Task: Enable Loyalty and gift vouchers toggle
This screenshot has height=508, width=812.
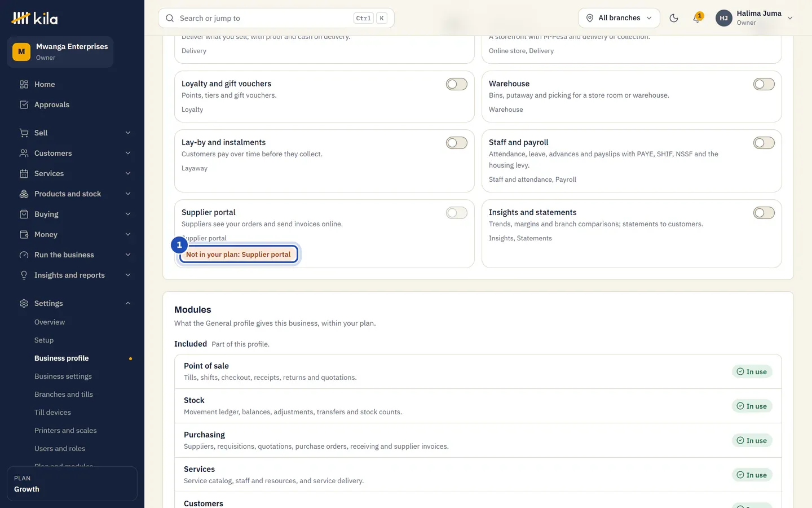Action: tap(457, 84)
